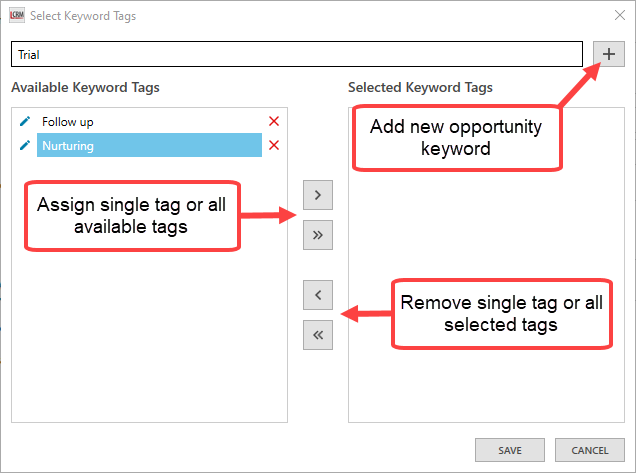Remove all tags with double left arrow
Viewport: 636px width, 473px height.
[317, 335]
